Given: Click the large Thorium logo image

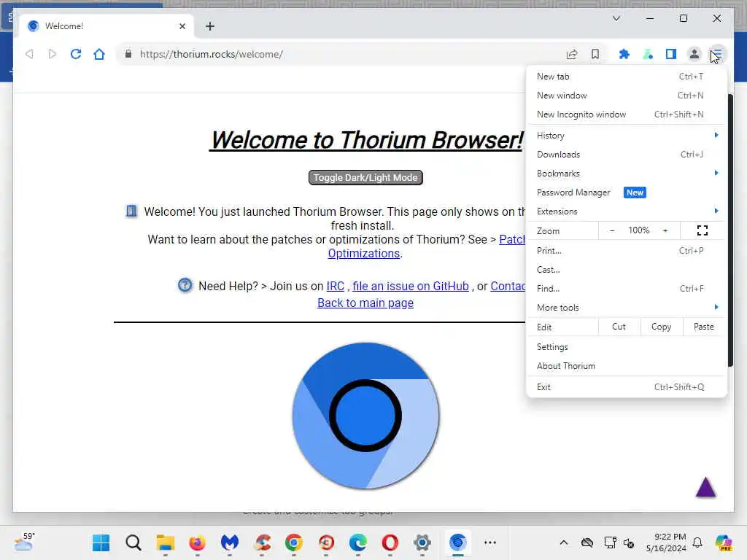Looking at the screenshot, I should 366,416.
